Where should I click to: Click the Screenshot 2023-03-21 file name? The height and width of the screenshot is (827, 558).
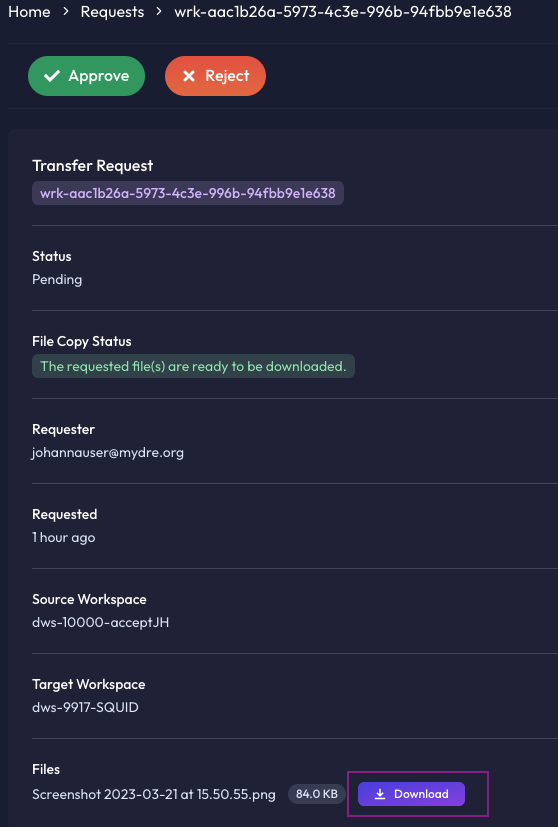tap(154, 794)
